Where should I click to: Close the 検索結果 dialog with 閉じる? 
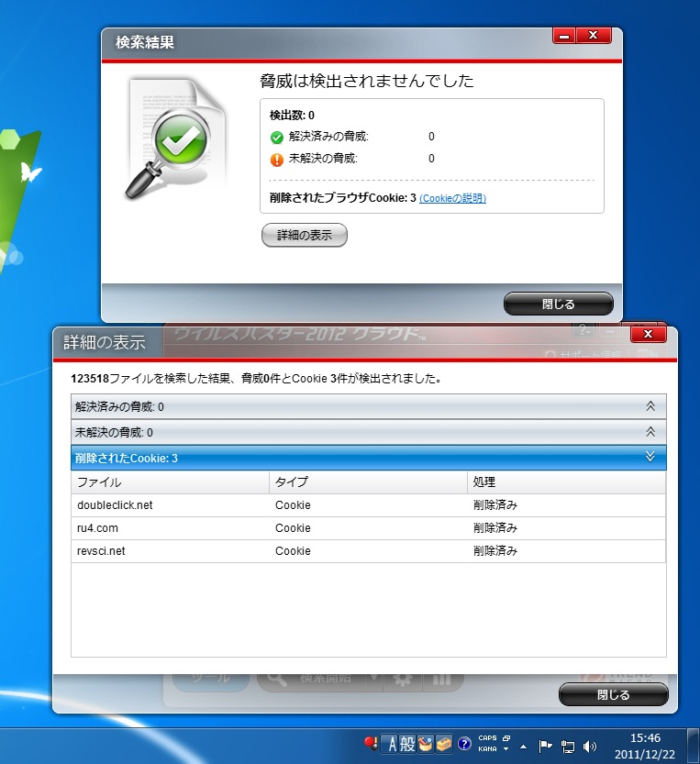(x=558, y=304)
